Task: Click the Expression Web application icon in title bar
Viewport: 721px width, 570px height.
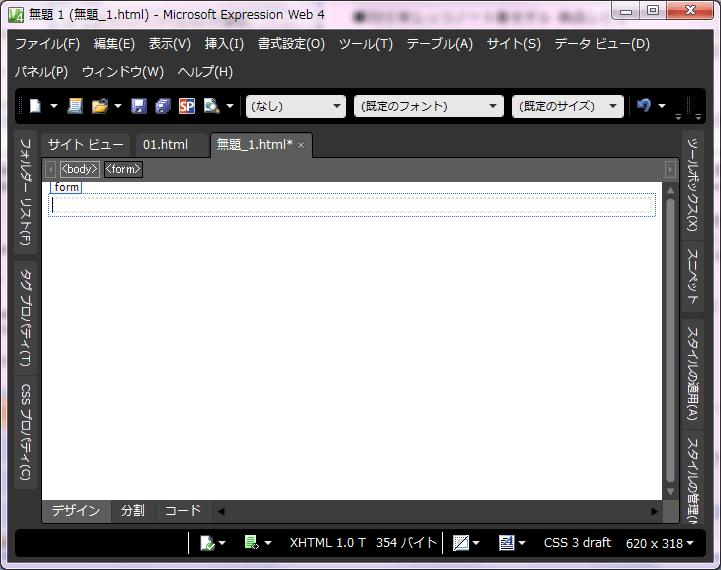Action: click(16, 16)
